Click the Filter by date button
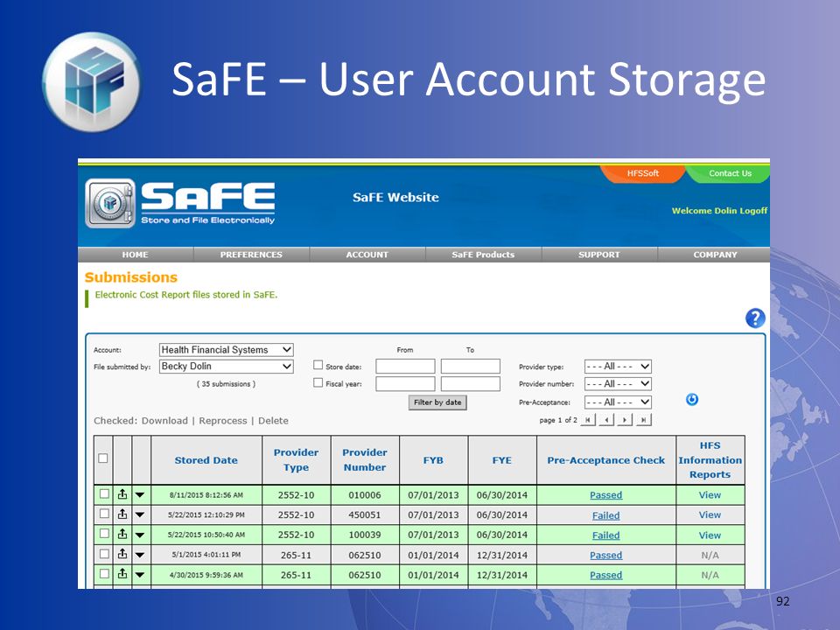840x630 pixels. point(437,402)
